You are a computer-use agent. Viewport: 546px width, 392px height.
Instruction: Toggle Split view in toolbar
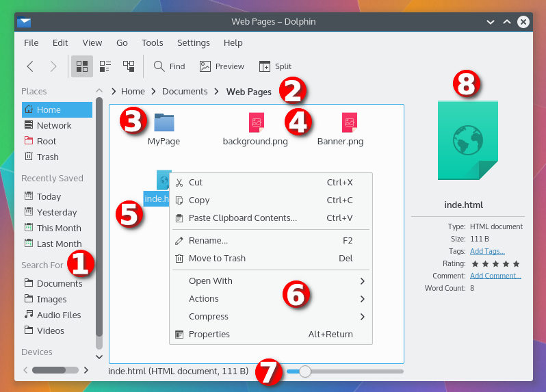(x=275, y=66)
